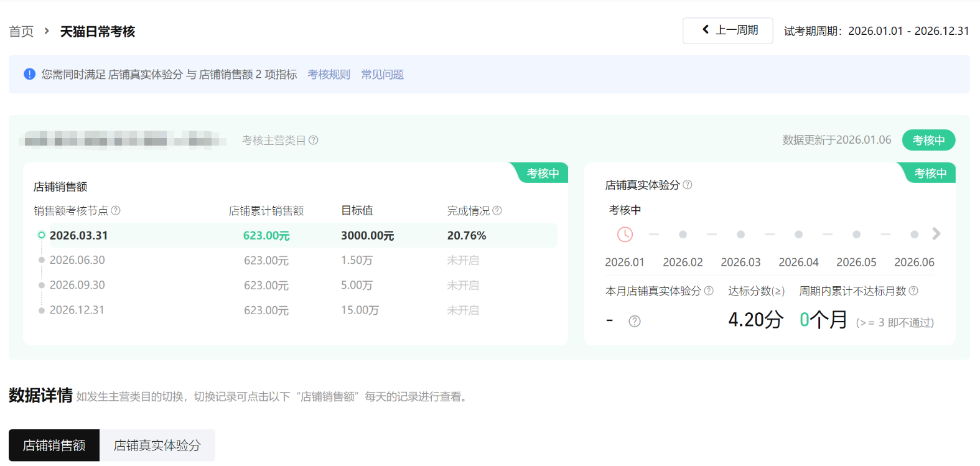980x466 pixels.
Task: Open the 考核规则 link
Action: [x=329, y=75]
